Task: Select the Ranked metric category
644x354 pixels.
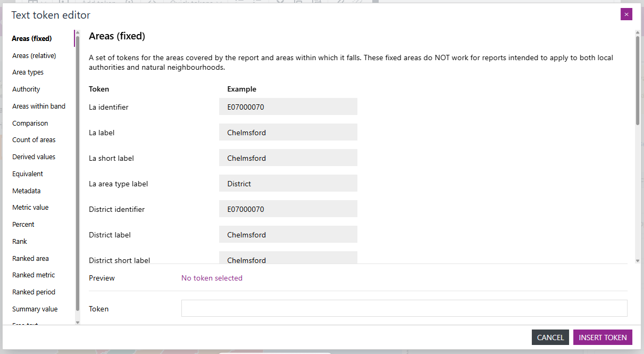Action: click(33, 275)
